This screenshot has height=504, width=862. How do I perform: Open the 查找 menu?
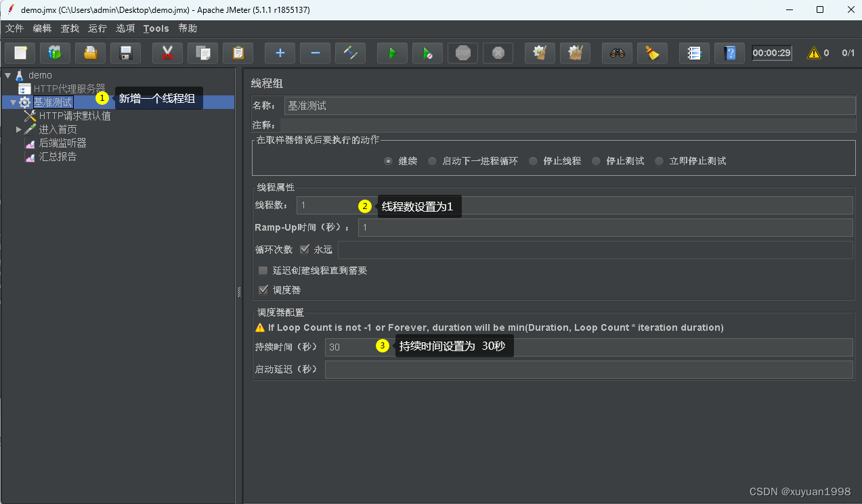70,28
